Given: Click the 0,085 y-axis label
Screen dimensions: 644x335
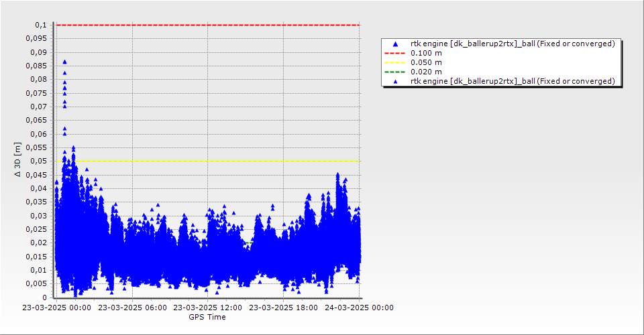Looking at the screenshot, I should (36, 66).
